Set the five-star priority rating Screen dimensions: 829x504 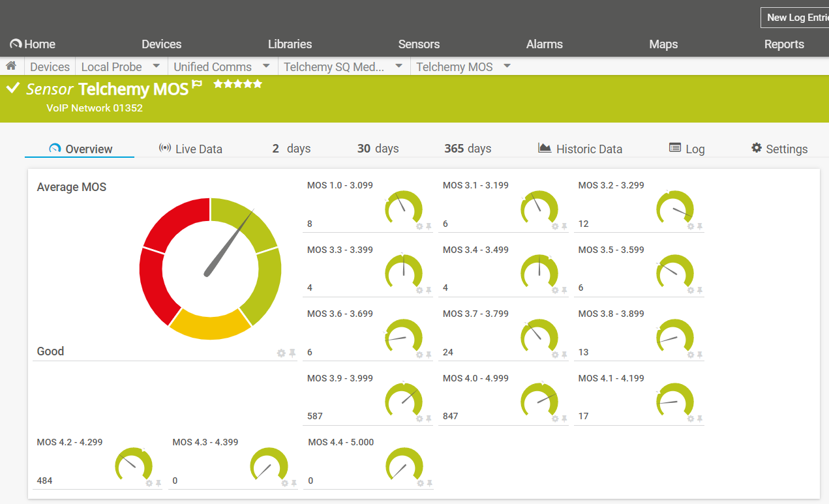point(257,84)
